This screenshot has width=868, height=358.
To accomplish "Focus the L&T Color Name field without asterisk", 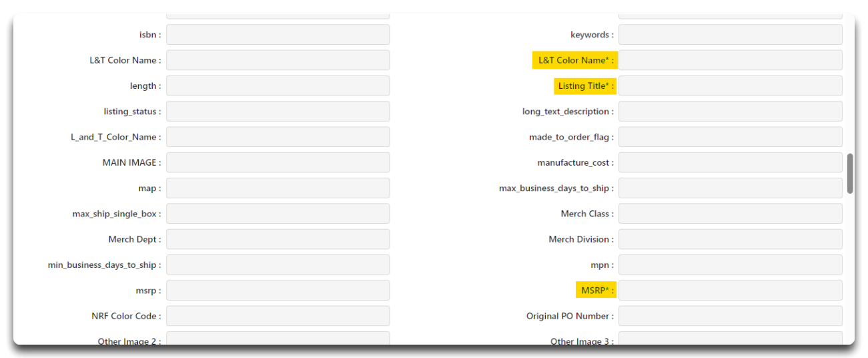I will [278, 60].
